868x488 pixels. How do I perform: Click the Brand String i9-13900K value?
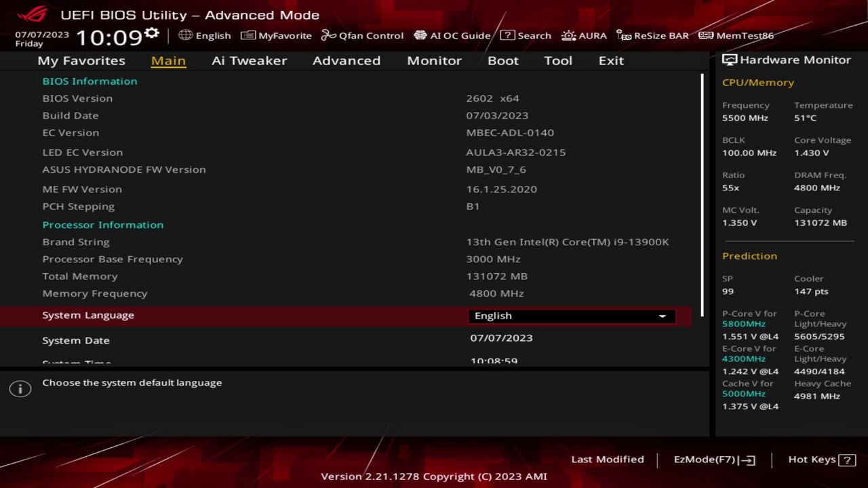tap(568, 242)
